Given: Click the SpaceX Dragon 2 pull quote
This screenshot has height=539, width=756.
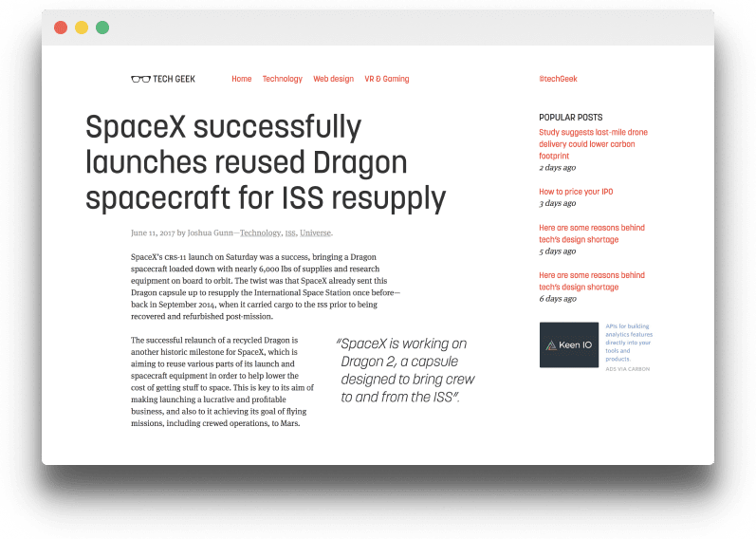Looking at the screenshot, I should coord(405,370).
